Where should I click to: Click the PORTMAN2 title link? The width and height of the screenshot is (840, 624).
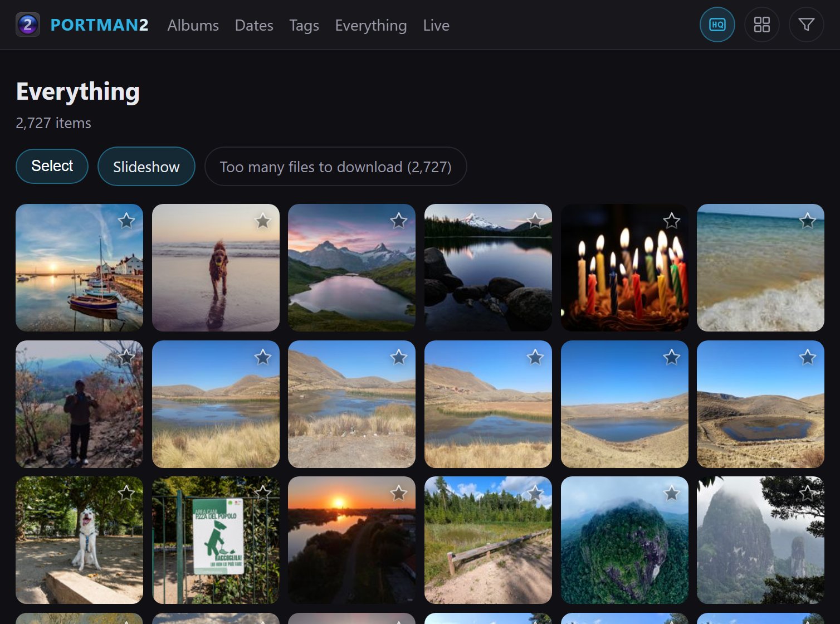99,25
